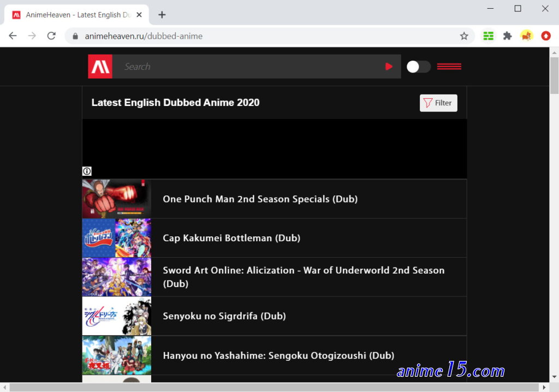Bookmark page with star icon
This screenshot has height=392, width=559.
[x=464, y=35]
